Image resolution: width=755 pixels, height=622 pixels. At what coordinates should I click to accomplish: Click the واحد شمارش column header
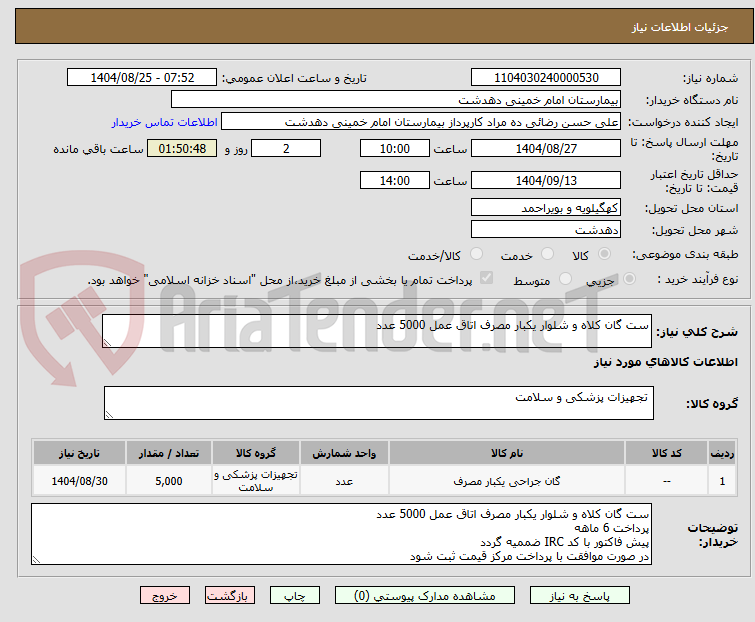pos(344,453)
